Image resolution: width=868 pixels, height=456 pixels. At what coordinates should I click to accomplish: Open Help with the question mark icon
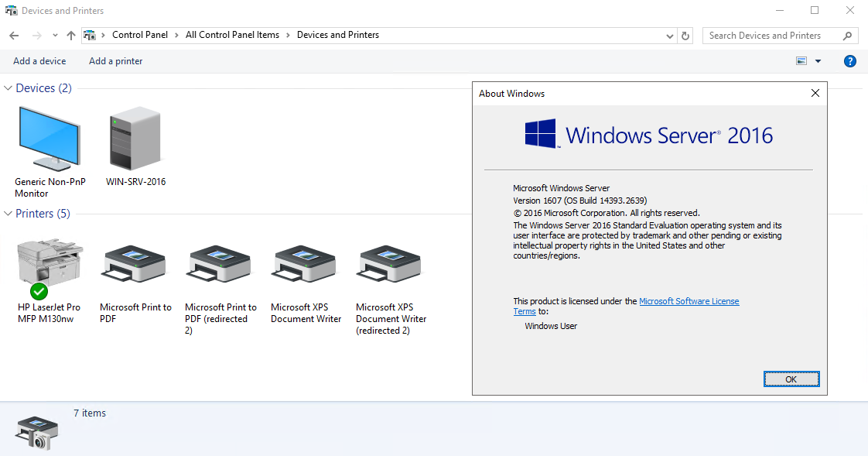tap(849, 61)
